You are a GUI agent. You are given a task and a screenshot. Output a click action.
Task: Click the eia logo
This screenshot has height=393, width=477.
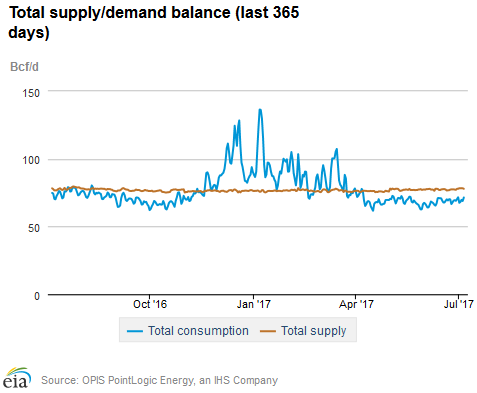pyautogui.click(x=17, y=378)
